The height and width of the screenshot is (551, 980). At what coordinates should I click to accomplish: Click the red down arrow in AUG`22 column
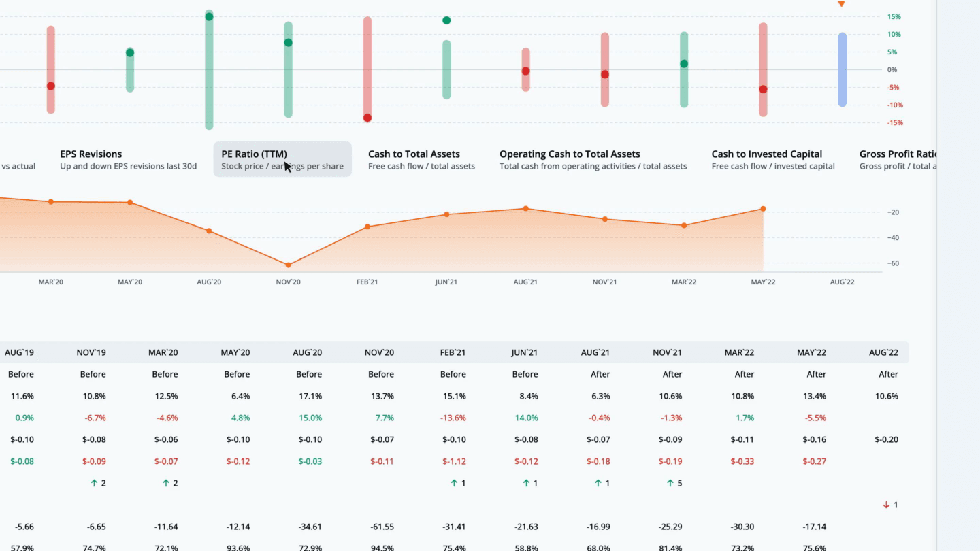886,505
